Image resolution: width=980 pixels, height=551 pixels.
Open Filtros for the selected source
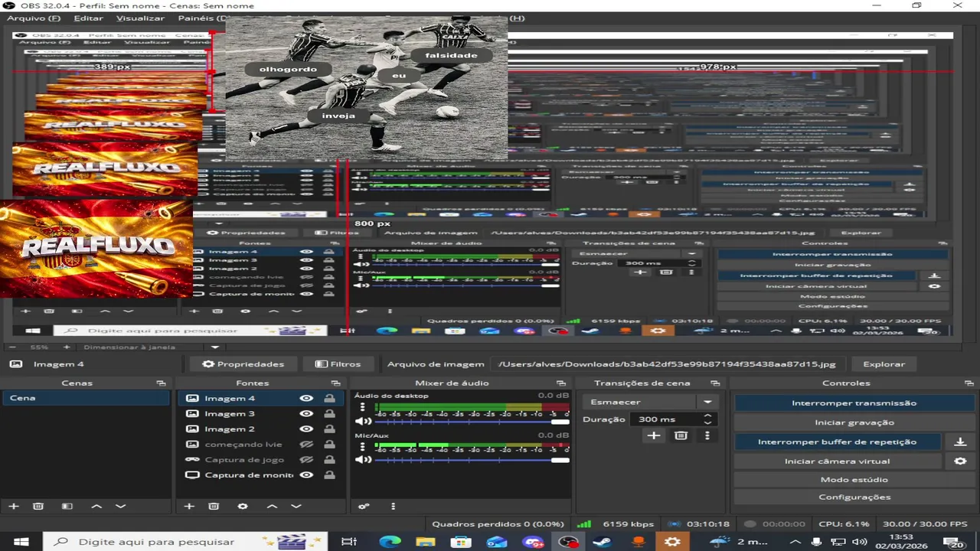click(338, 364)
